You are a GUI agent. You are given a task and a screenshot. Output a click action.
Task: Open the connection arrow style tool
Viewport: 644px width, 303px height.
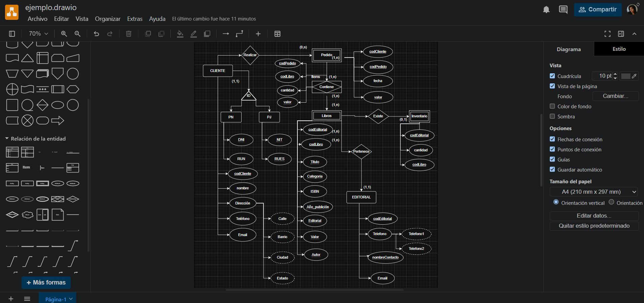226,34
